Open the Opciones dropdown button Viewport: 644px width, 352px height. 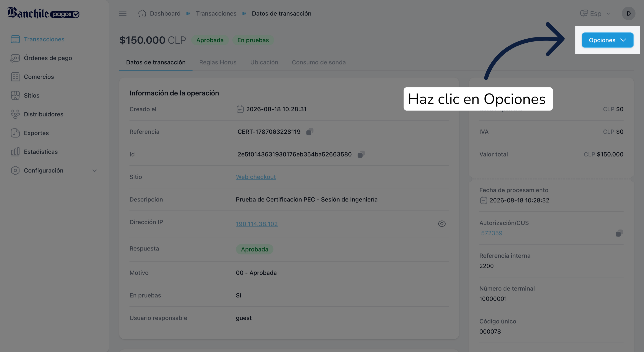[x=607, y=40]
